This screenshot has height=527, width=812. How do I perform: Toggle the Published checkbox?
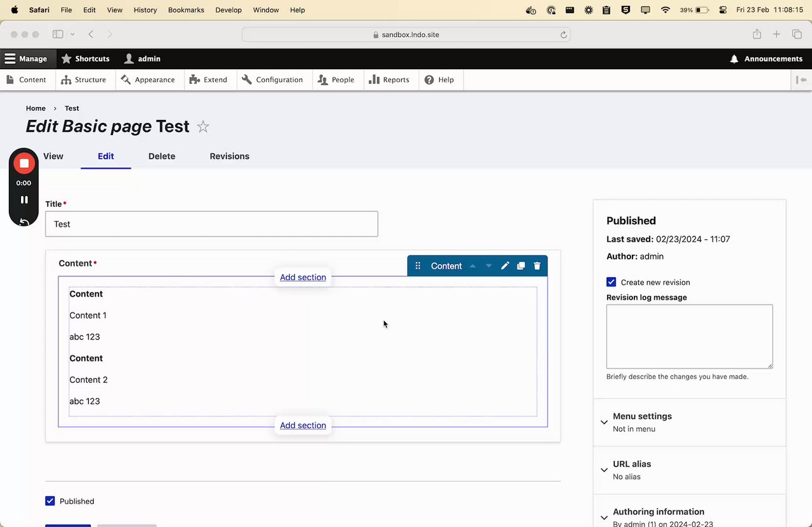click(x=50, y=501)
